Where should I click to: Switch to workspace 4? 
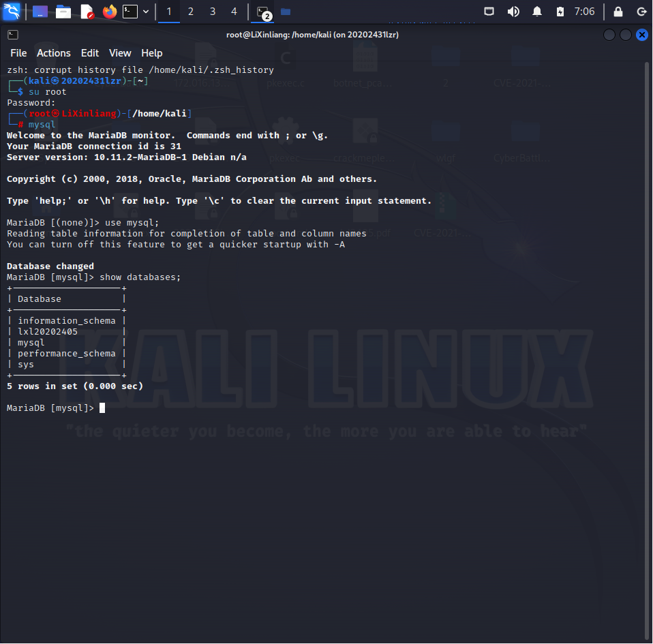click(x=234, y=12)
